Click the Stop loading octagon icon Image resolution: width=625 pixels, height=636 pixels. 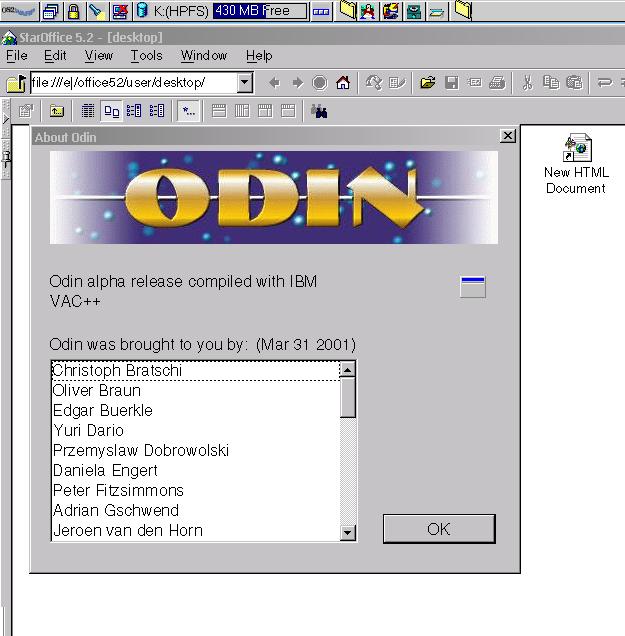[320, 83]
